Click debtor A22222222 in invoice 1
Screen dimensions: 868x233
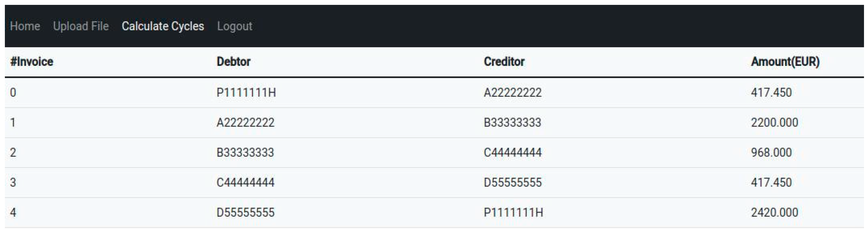(245, 123)
